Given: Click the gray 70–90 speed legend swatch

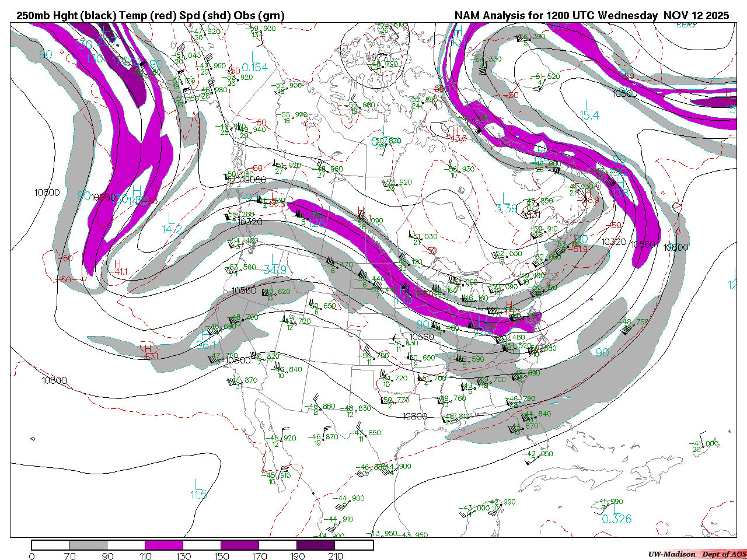Looking at the screenshot, I should tap(88, 545).
